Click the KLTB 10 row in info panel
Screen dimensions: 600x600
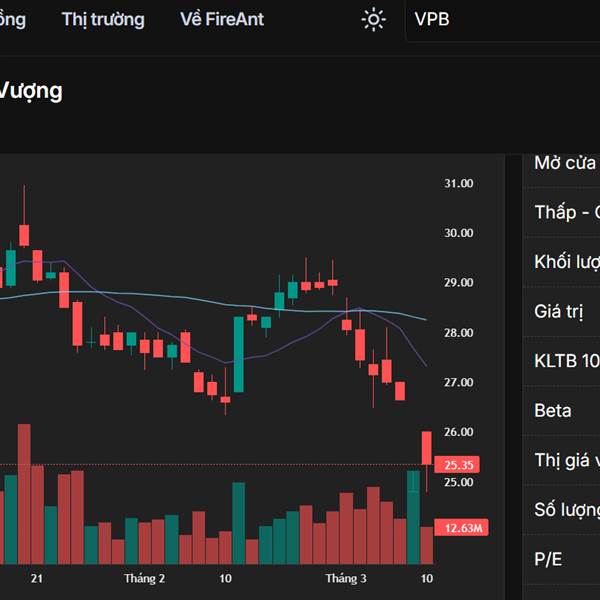pos(566,361)
